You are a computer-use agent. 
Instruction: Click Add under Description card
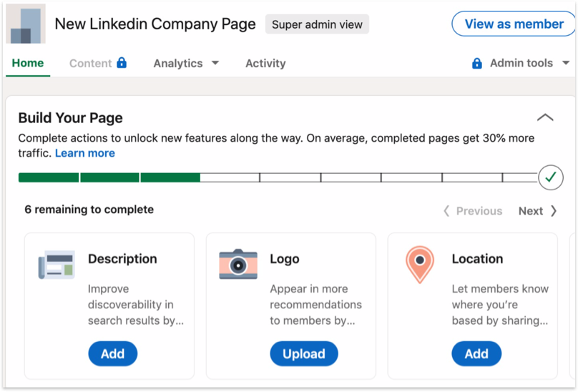click(x=112, y=353)
